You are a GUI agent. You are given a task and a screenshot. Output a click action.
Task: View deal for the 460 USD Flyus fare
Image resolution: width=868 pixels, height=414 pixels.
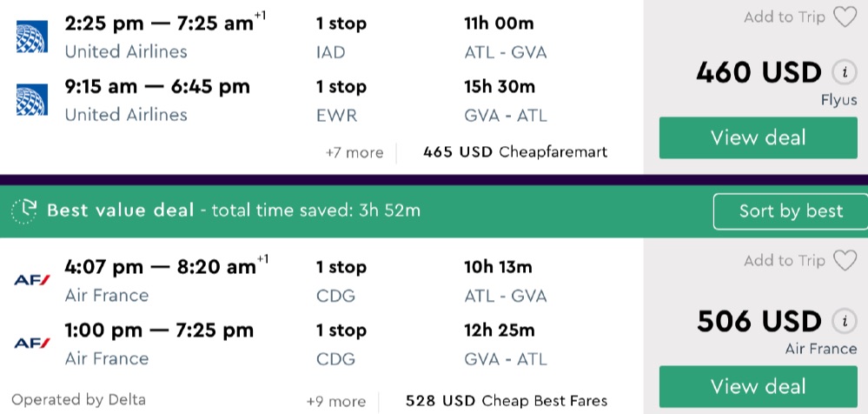point(758,137)
